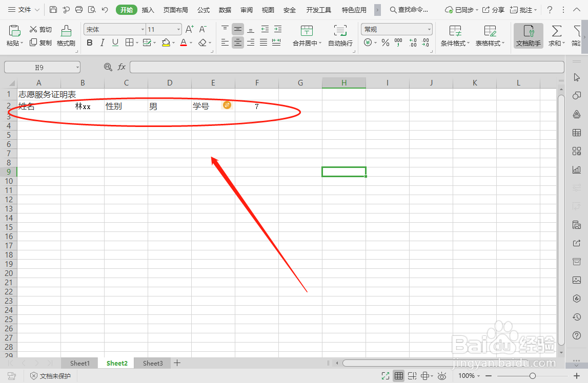The image size is (588, 383).
Task: Select the Format Painter brush
Action: pos(66,36)
